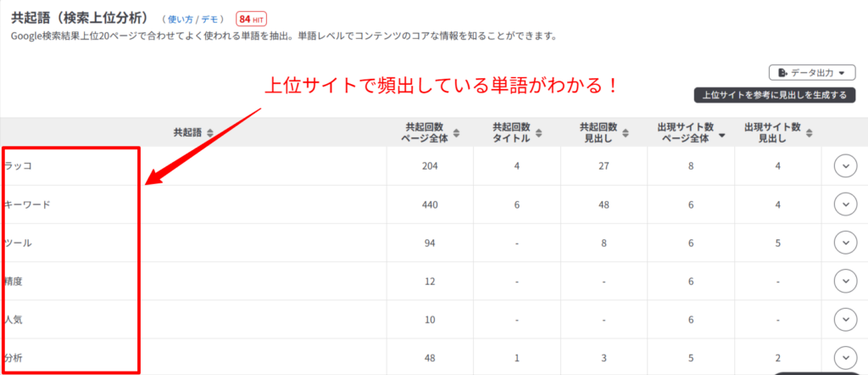Sort by 共起回数 ページ全体 column
The image size is (868, 375).
coord(456,132)
